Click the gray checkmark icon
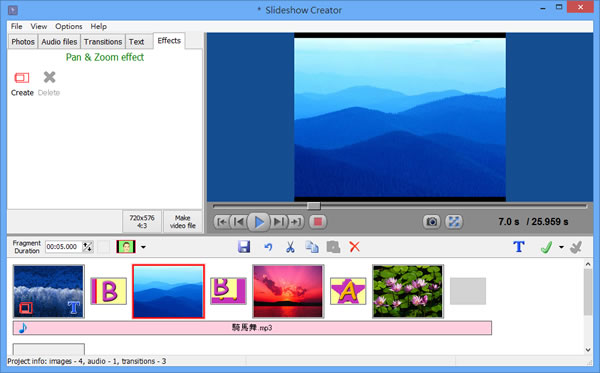Image resolution: width=600 pixels, height=373 pixels. (x=576, y=247)
